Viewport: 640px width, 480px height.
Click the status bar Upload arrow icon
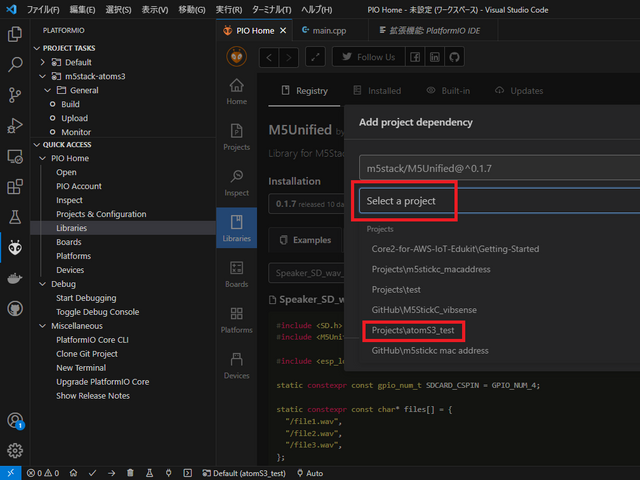pyautogui.click(x=111, y=473)
